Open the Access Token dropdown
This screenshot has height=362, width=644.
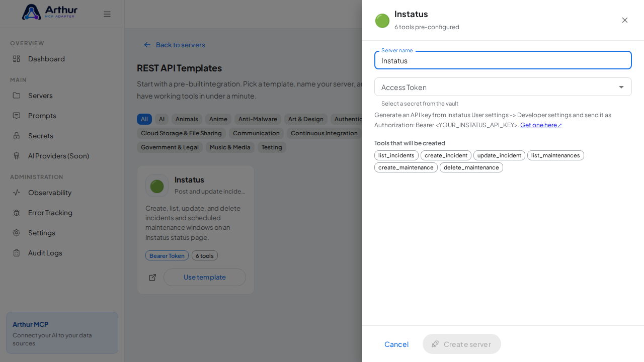(x=503, y=87)
